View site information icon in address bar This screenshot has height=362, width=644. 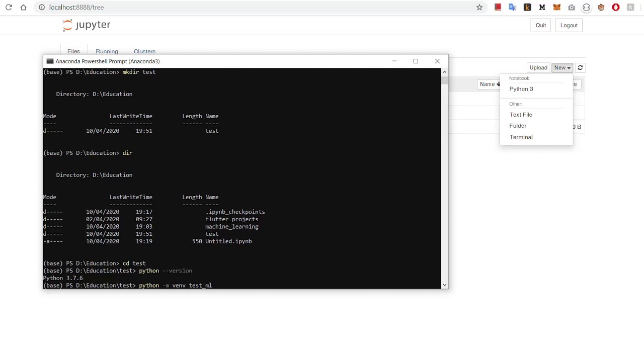(42, 8)
